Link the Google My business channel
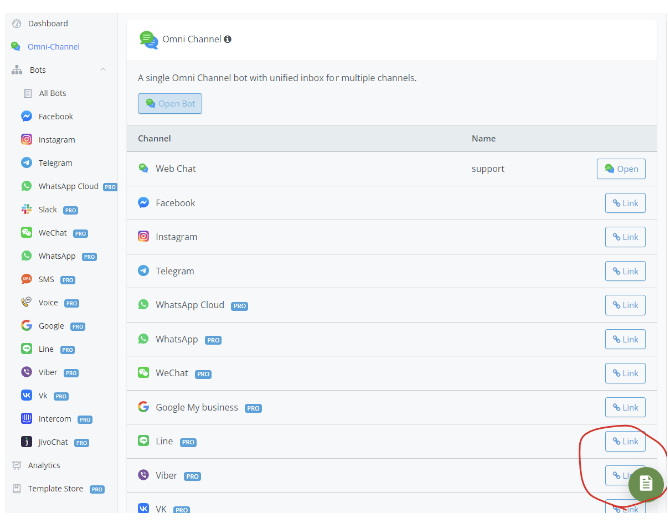 point(625,407)
